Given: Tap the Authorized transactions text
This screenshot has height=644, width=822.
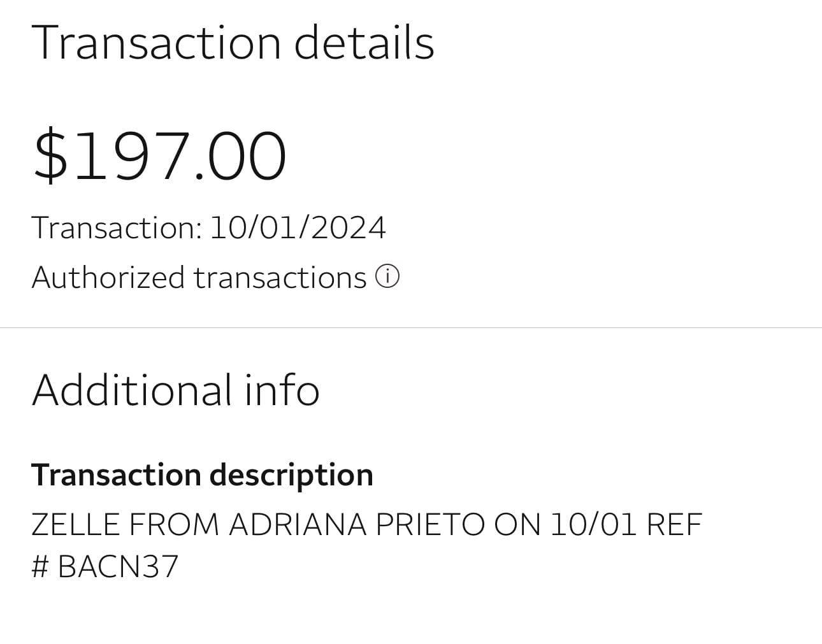Looking at the screenshot, I should coord(199,278).
